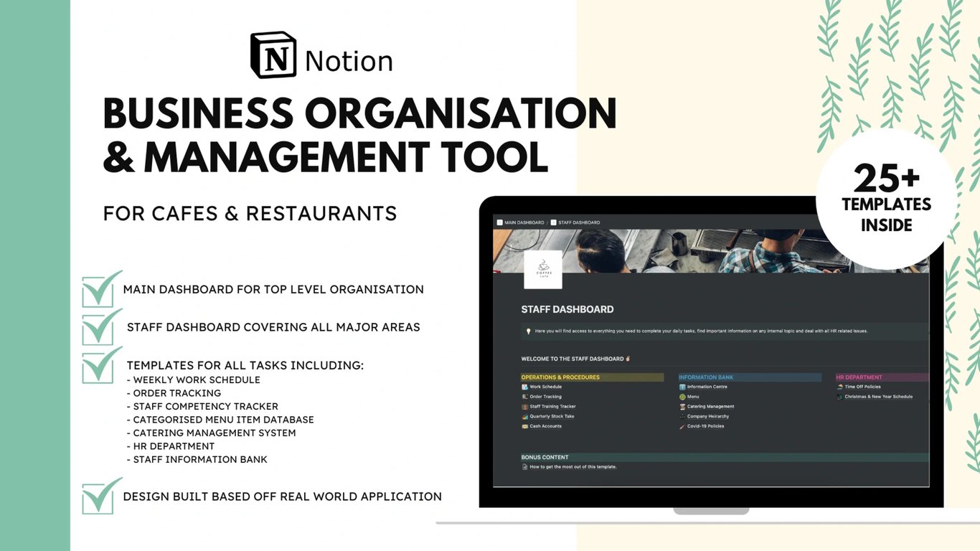The height and width of the screenshot is (551, 980).
Task: Click 'MAIN DASHBOARD FOR TOP LEVEL ORGANISATION' text
Action: [x=273, y=290]
